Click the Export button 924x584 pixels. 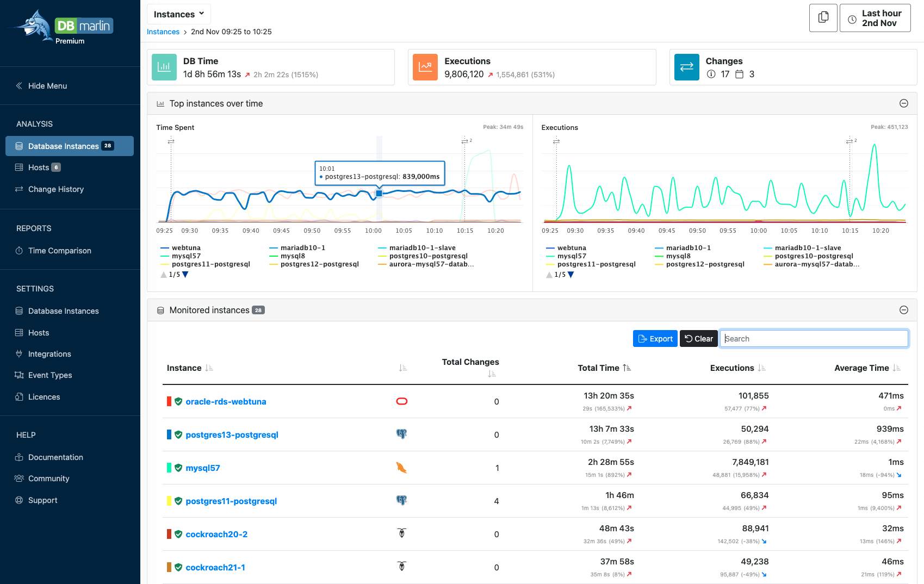[x=655, y=338]
